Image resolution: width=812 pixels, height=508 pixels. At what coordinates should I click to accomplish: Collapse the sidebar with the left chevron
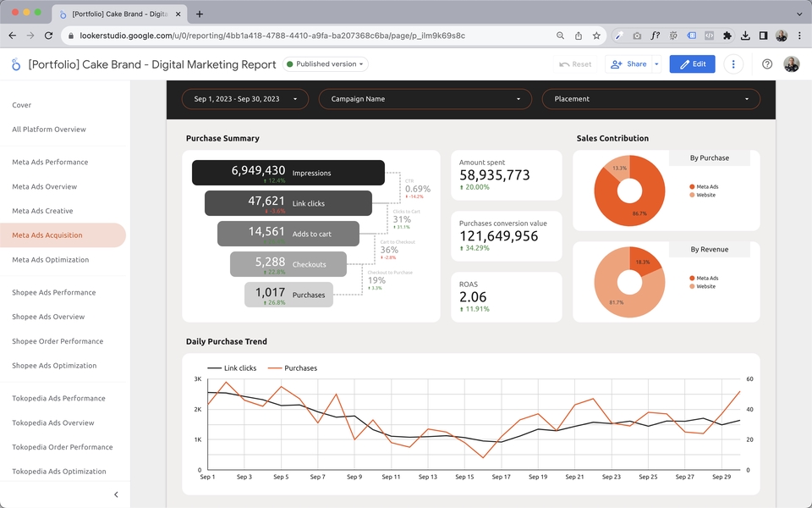(x=116, y=494)
